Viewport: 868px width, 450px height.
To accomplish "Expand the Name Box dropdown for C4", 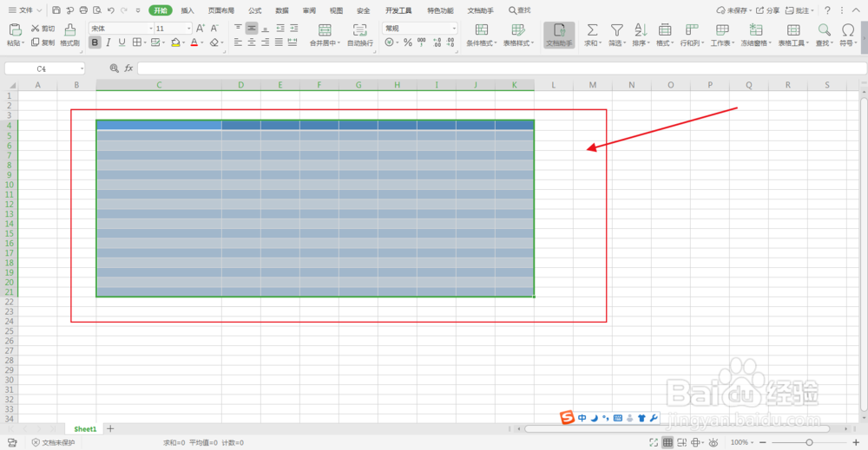I will [82, 68].
